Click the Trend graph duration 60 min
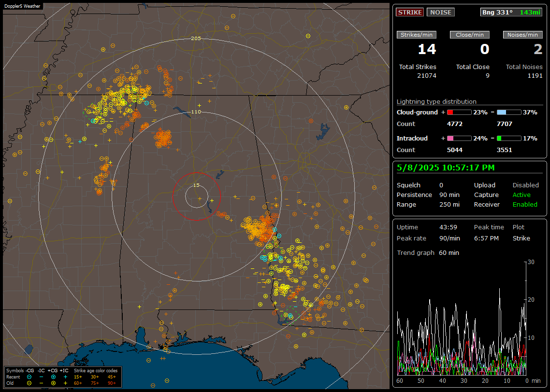Viewport: 550px width, 392px height. 449,253
